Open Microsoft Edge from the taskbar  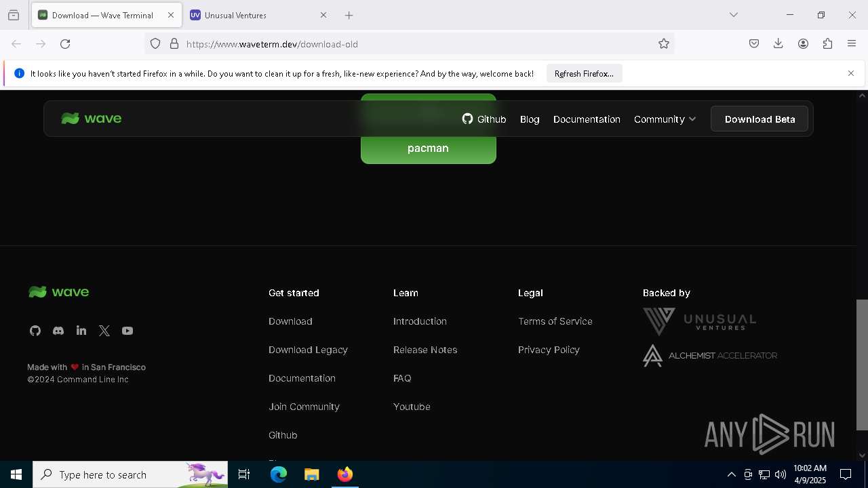click(x=279, y=474)
